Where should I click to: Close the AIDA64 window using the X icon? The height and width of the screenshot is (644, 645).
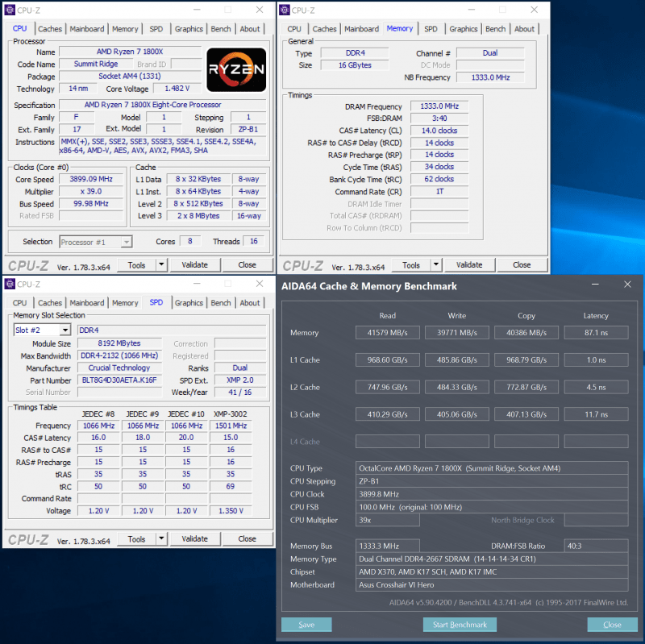click(627, 285)
